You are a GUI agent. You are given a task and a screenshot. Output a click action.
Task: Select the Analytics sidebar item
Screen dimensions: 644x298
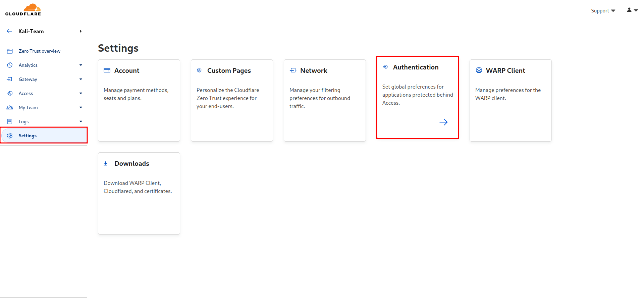[44, 65]
